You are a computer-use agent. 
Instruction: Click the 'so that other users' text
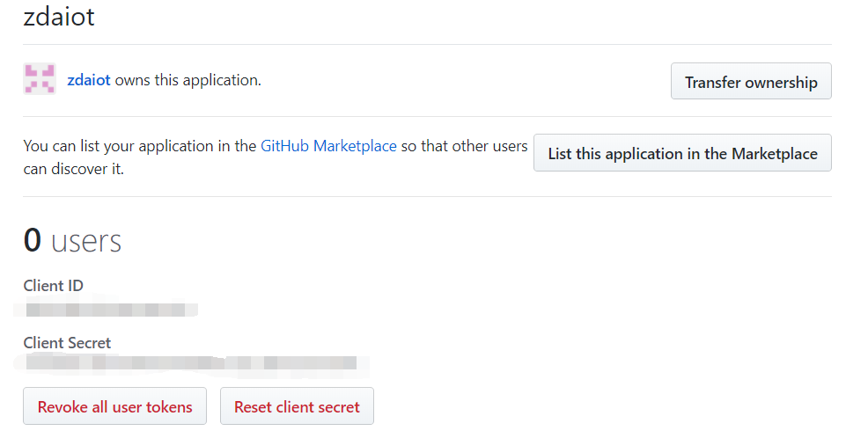[x=464, y=146]
